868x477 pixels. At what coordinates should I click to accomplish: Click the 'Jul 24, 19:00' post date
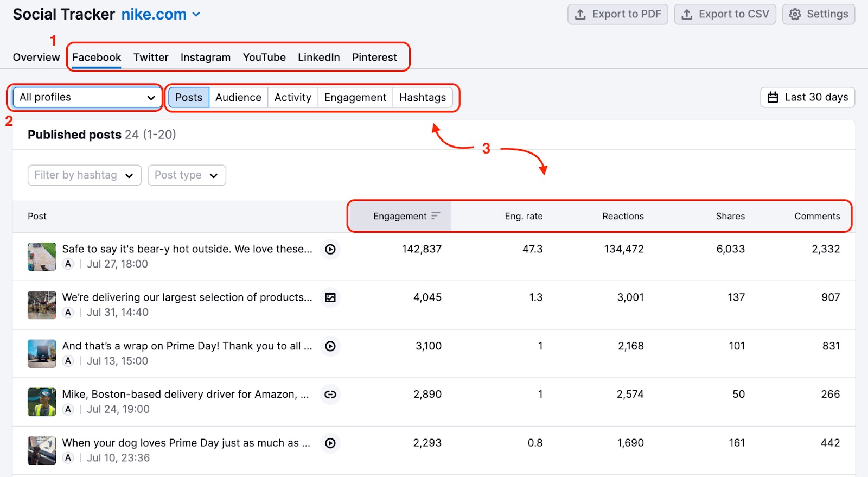[x=118, y=409]
